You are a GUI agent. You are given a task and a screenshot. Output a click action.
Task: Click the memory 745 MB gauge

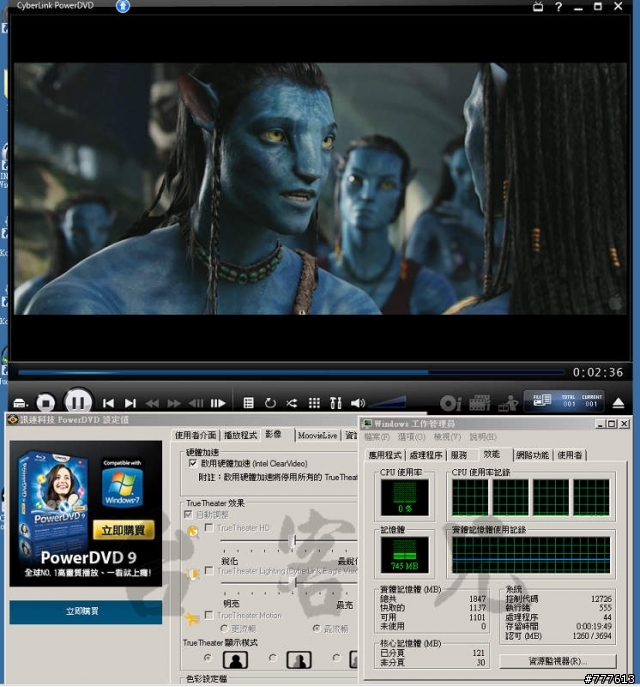(x=404, y=555)
